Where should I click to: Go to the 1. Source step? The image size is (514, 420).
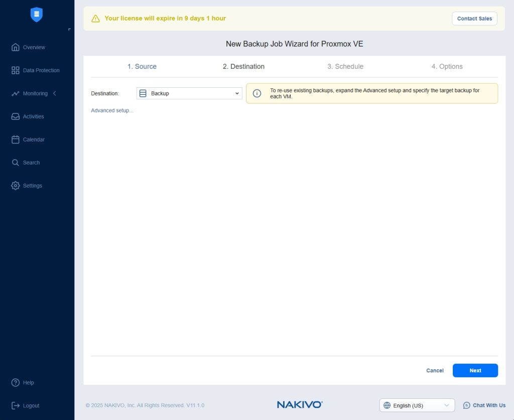point(142,66)
